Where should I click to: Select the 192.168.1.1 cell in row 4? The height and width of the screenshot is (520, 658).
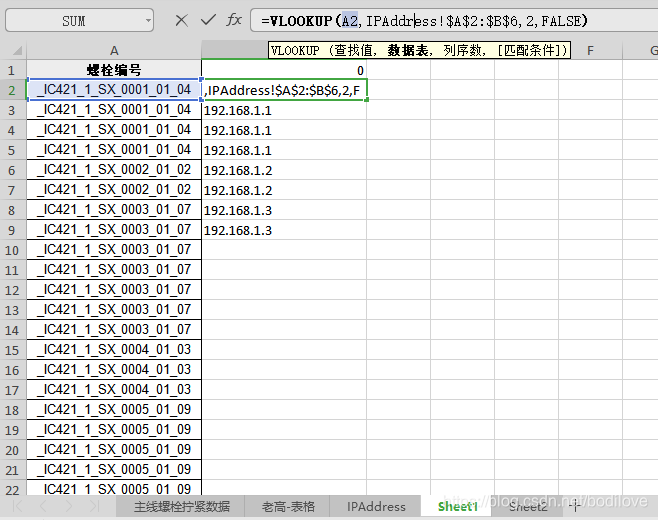point(284,130)
